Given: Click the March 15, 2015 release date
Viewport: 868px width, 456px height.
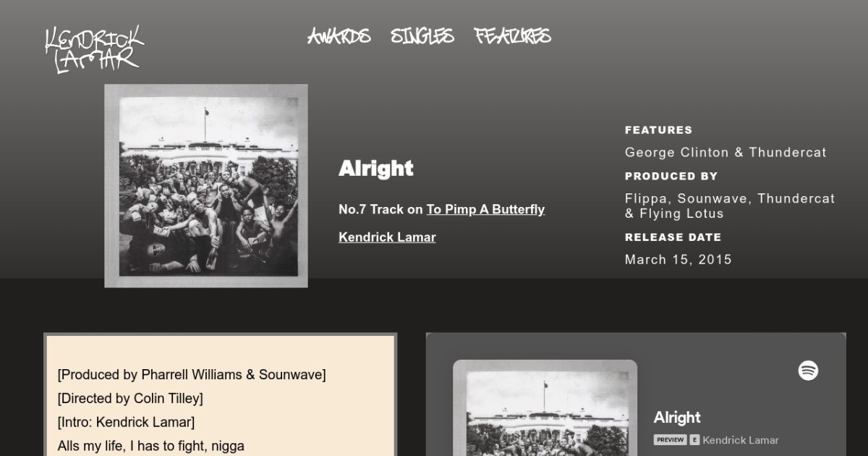Looking at the screenshot, I should (678, 260).
